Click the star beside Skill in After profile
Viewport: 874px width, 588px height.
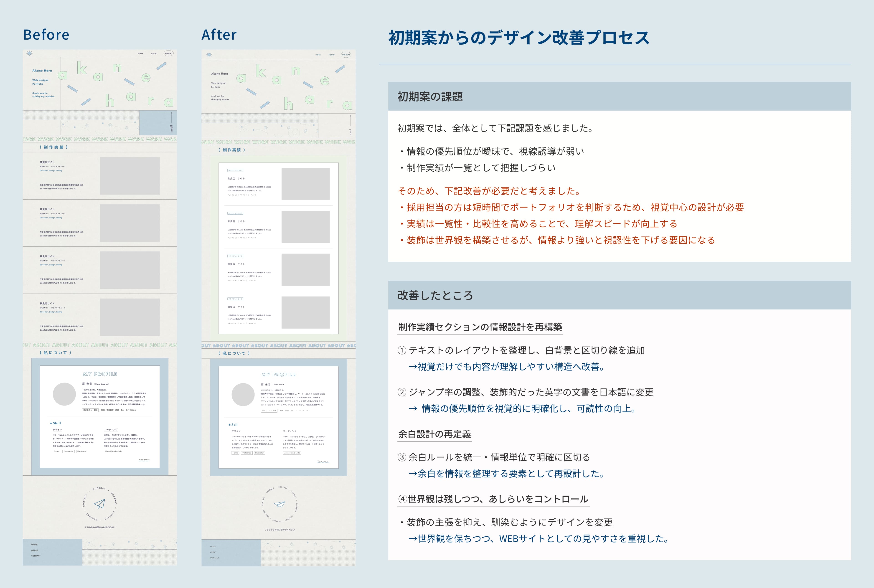pos(230,425)
